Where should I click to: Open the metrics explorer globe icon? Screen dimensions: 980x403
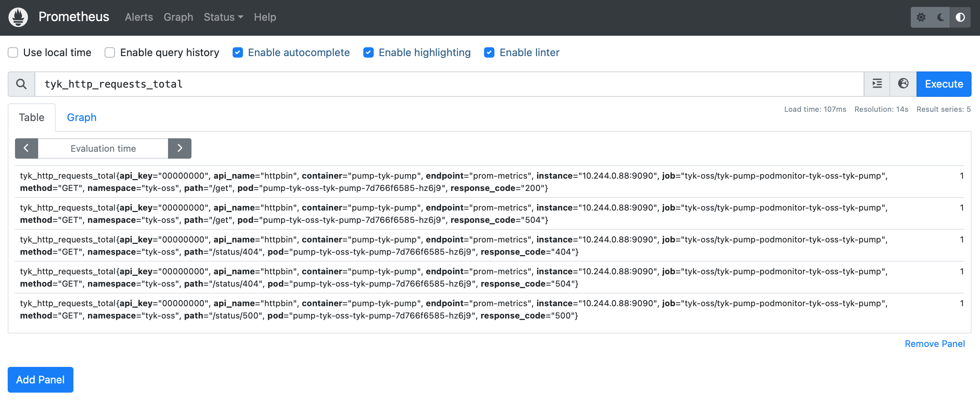coord(903,84)
